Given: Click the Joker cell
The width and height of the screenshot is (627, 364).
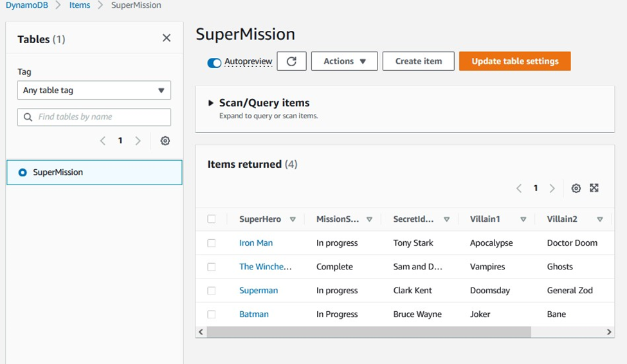Looking at the screenshot, I should coord(480,314).
